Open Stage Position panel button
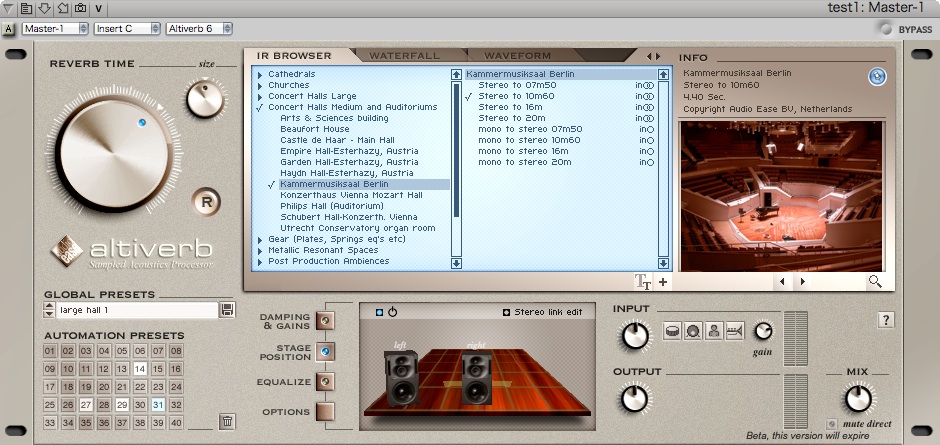The image size is (940, 445). (x=325, y=351)
